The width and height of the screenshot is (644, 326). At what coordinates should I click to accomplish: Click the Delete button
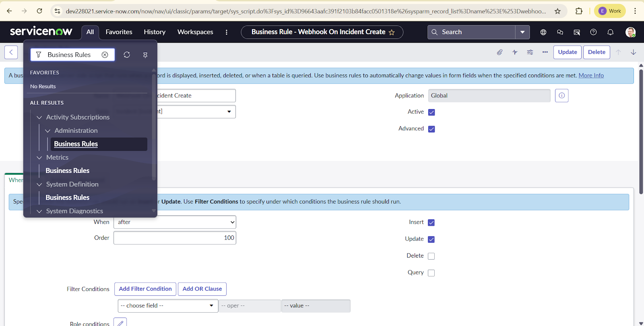(x=597, y=52)
